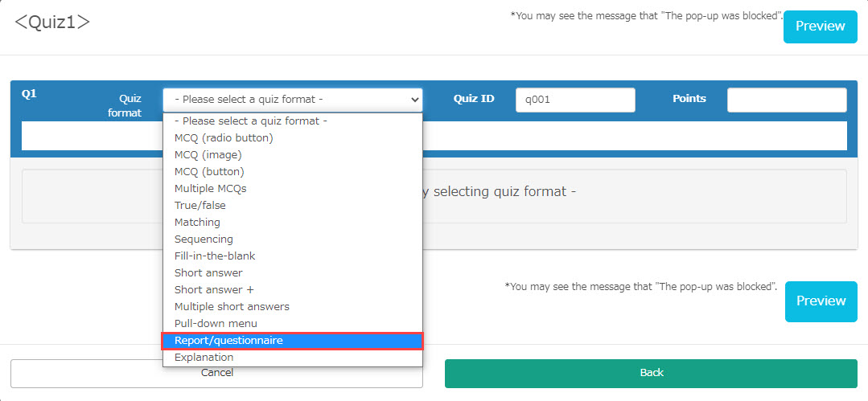
Task: Select MCQ (radio button) quiz format
Action: [x=224, y=138]
